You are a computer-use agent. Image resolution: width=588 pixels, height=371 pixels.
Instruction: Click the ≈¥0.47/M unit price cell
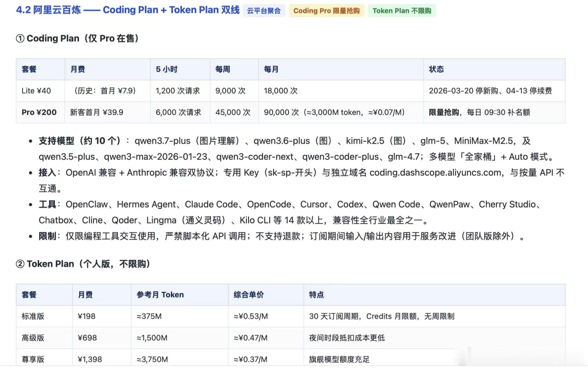(x=266, y=338)
